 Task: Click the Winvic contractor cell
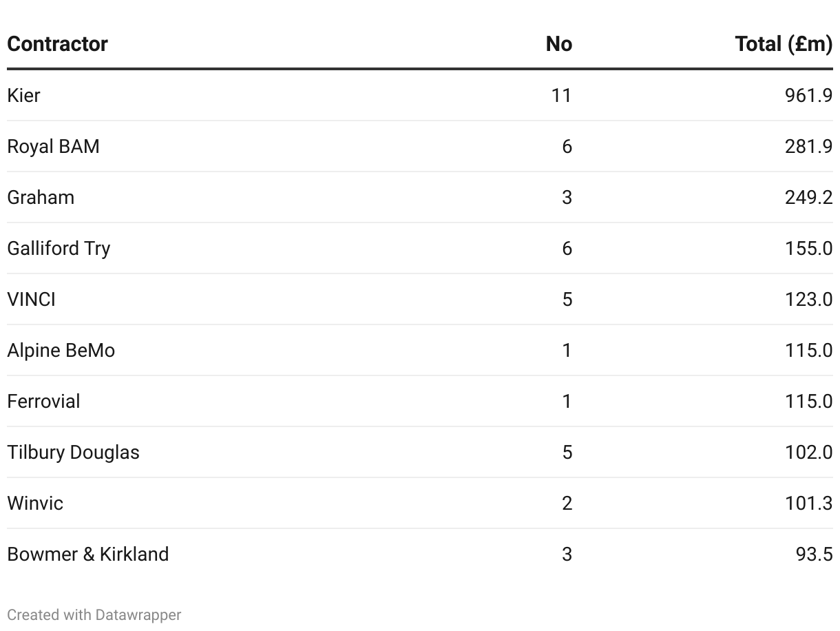click(35, 504)
